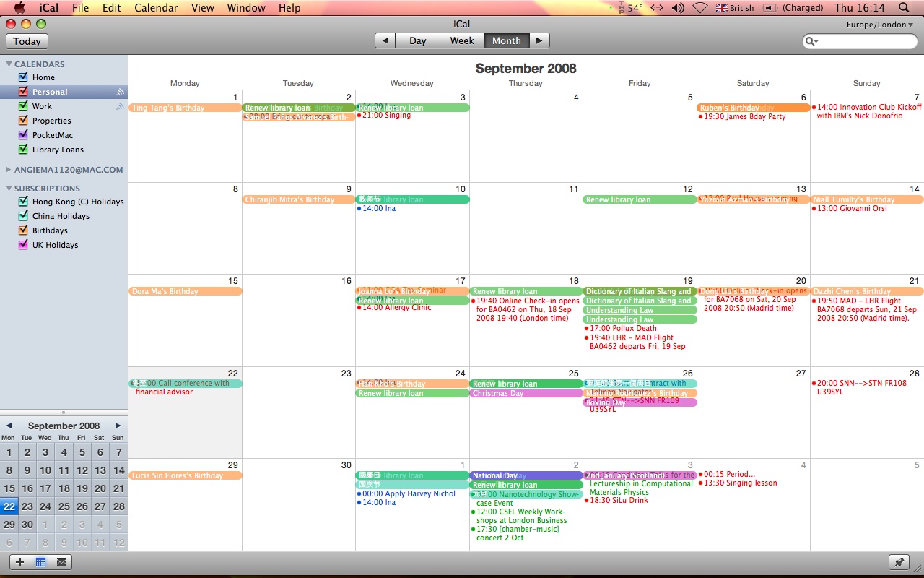Open the File menu

[81, 8]
